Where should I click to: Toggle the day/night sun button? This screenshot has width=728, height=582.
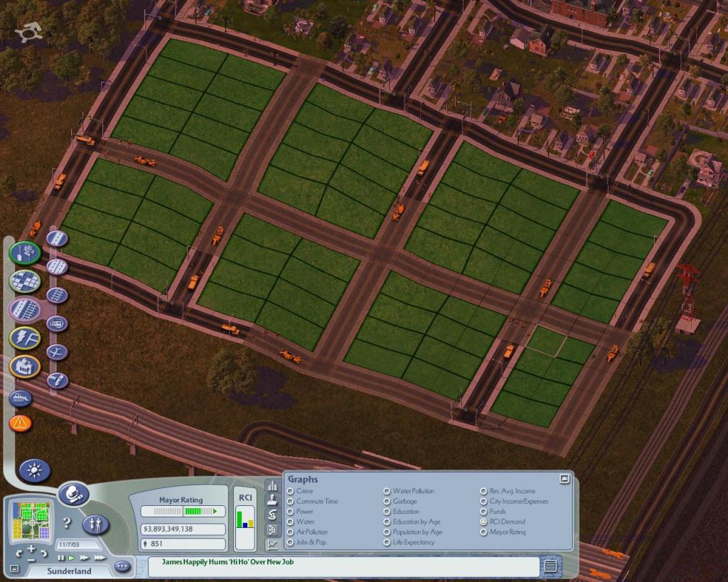point(35,470)
